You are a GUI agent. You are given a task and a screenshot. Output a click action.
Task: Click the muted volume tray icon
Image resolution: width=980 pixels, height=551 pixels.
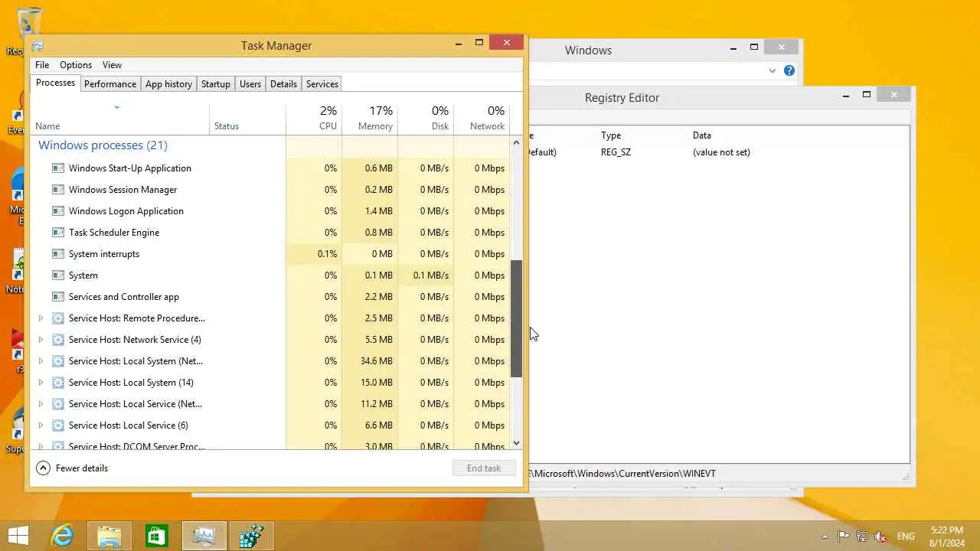(881, 536)
